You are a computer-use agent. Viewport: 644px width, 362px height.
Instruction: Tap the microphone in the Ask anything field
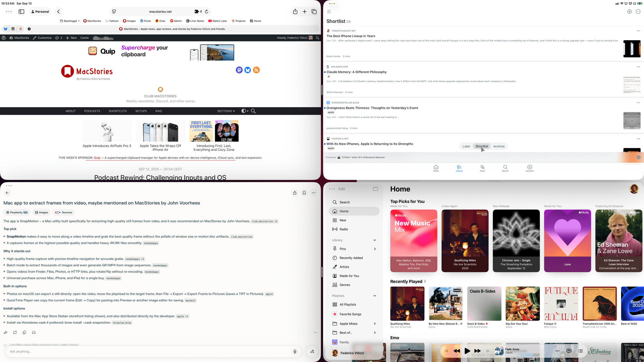pyautogui.click(x=295, y=352)
